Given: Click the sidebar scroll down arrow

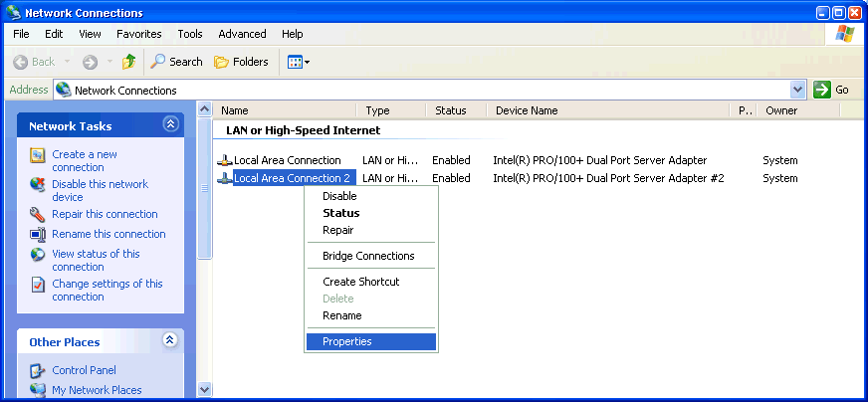Looking at the screenshot, I should point(205,389).
